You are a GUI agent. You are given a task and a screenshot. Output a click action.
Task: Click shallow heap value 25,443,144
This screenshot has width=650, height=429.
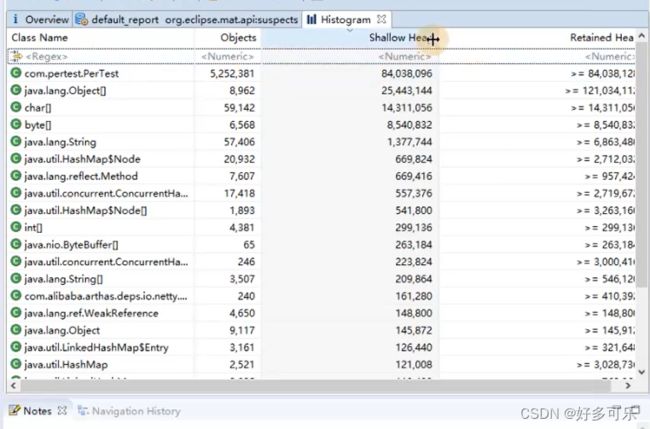pyautogui.click(x=407, y=91)
